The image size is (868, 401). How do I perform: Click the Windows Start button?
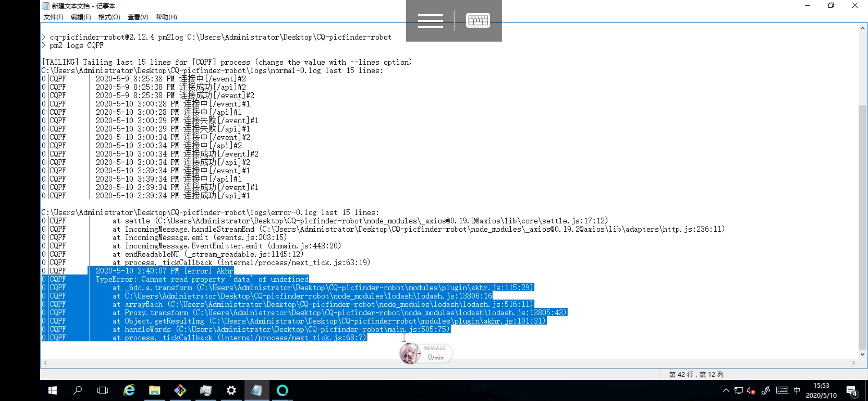(52, 391)
